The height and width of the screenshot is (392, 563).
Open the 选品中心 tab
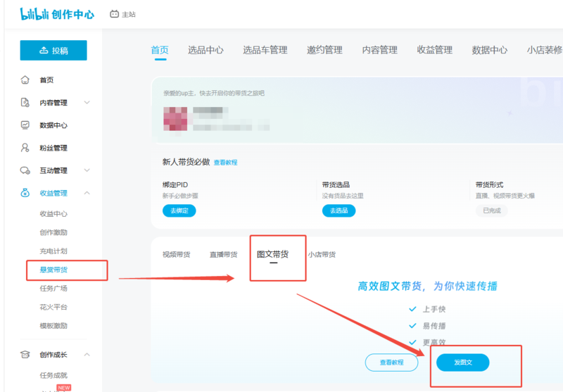pos(205,50)
